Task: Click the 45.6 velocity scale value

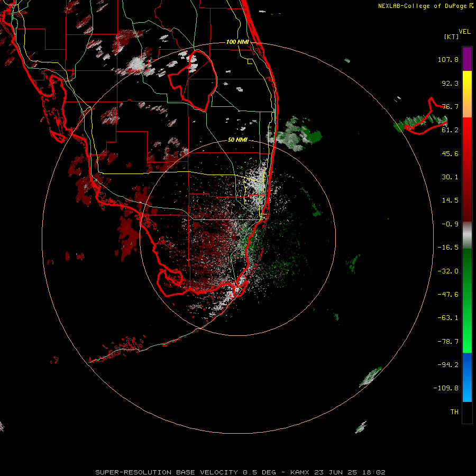Action: click(450, 153)
